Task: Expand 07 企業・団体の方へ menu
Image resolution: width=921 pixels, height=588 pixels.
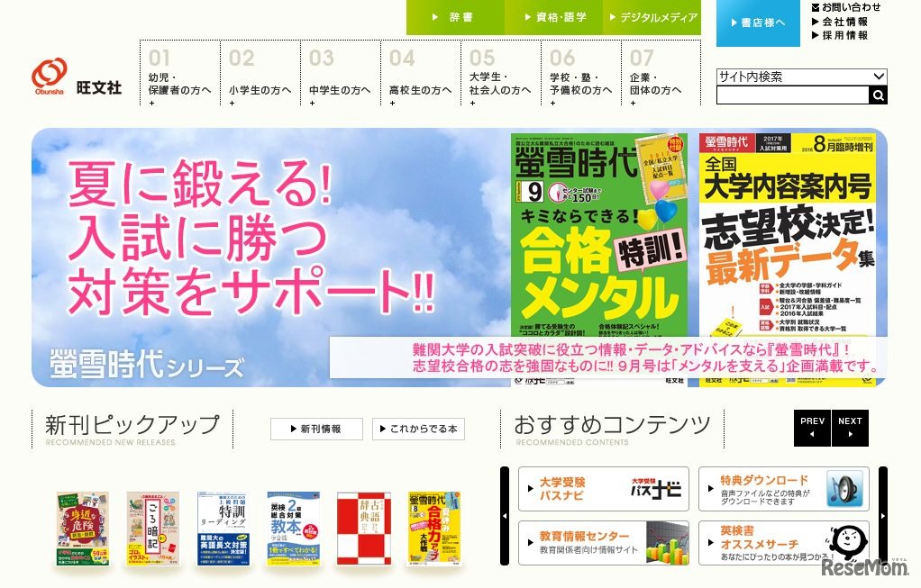Action: 661,73
